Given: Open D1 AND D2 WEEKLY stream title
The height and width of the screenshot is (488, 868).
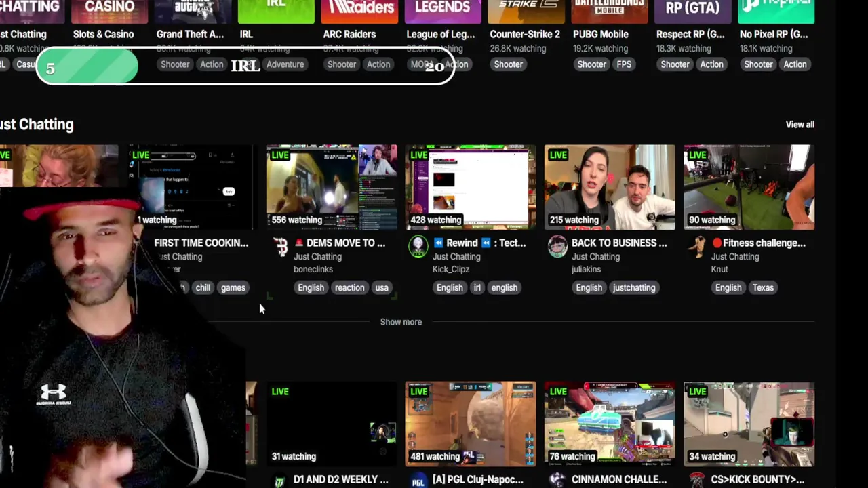Looking at the screenshot, I should (x=340, y=479).
